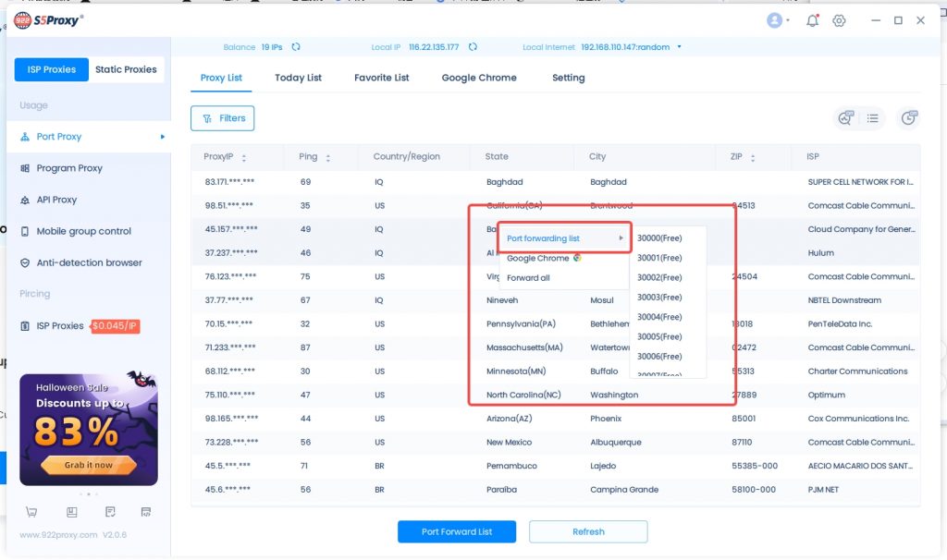Open the code window icon in sidebar footer
947x560 pixels.
pyautogui.click(x=145, y=512)
